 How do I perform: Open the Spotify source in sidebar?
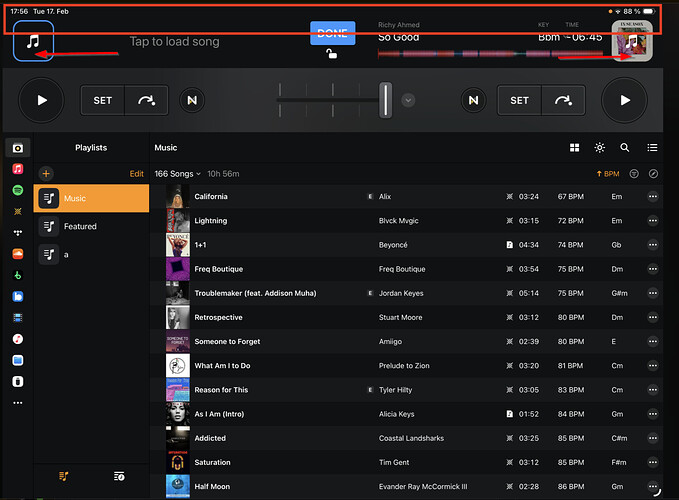[18, 190]
